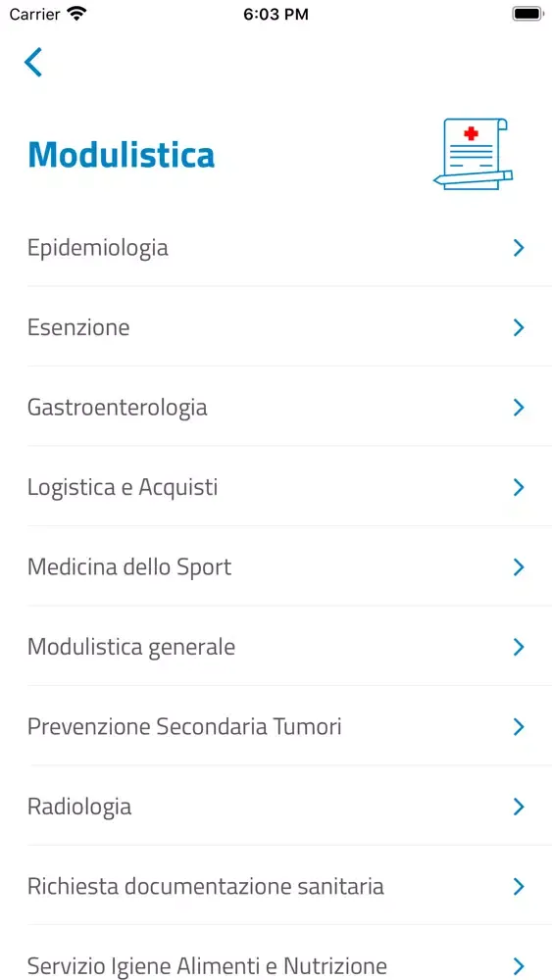Tap the arrow beside Logistica e Acquisti

pos(519,487)
